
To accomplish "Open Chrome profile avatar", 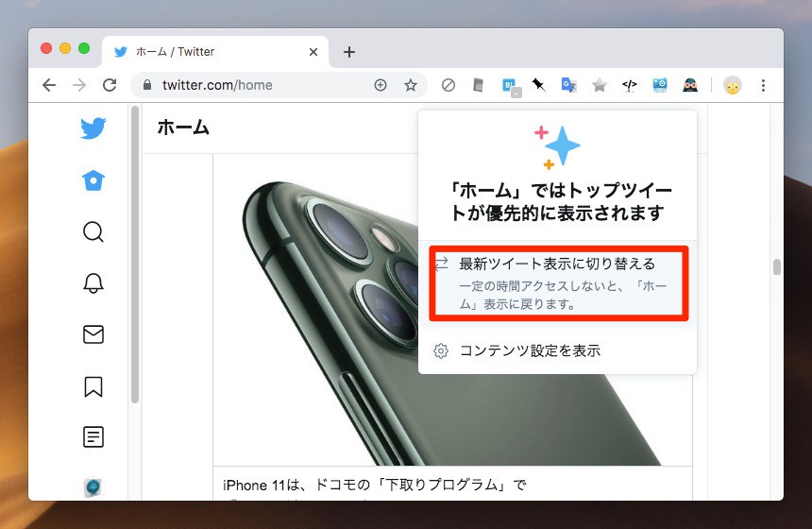I will [733, 85].
